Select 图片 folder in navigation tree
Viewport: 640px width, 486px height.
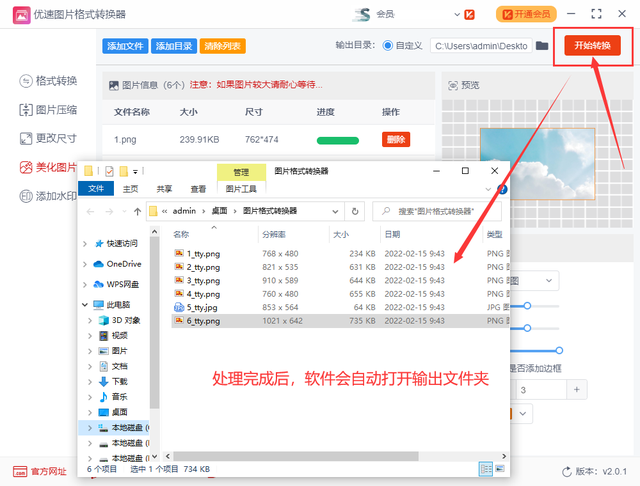coord(114,351)
